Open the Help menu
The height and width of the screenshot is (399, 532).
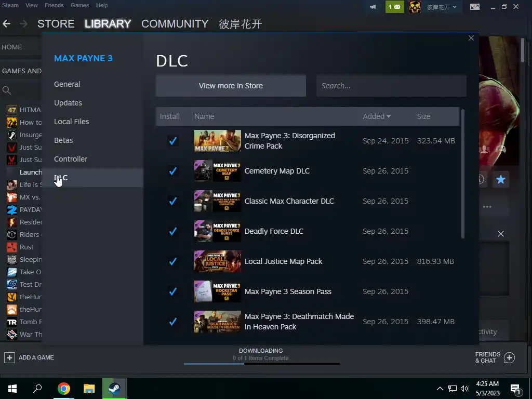point(102,5)
